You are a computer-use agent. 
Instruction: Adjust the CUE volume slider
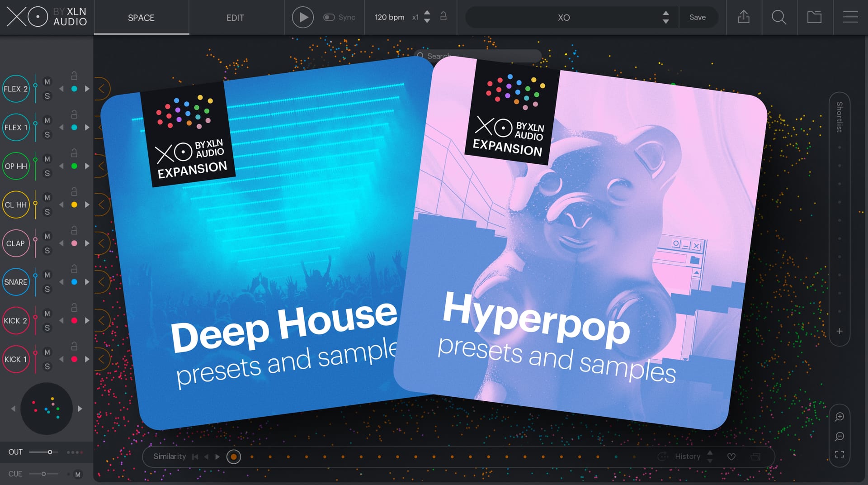pyautogui.click(x=43, y=474)
